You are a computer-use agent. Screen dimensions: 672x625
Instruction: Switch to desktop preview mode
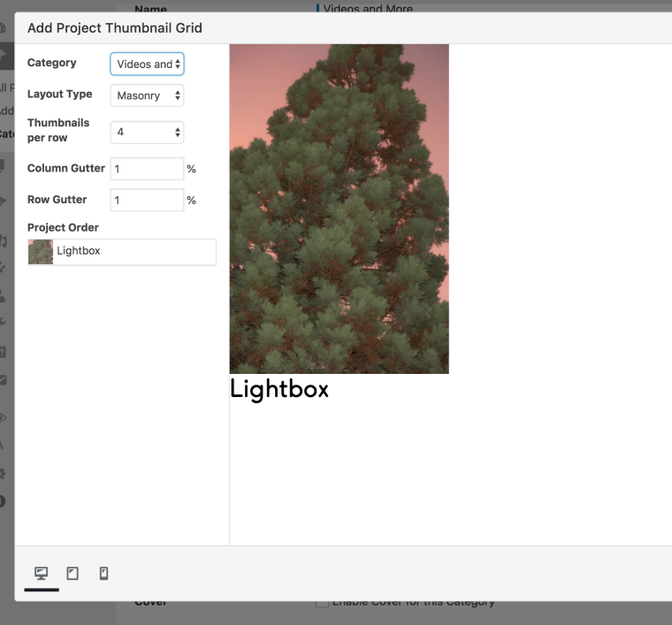coord(42,574)
